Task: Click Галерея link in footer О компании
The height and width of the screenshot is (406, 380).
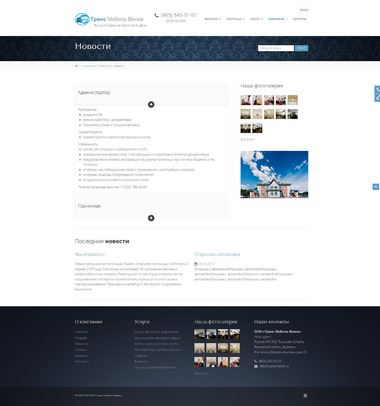Action: (81, 338)
